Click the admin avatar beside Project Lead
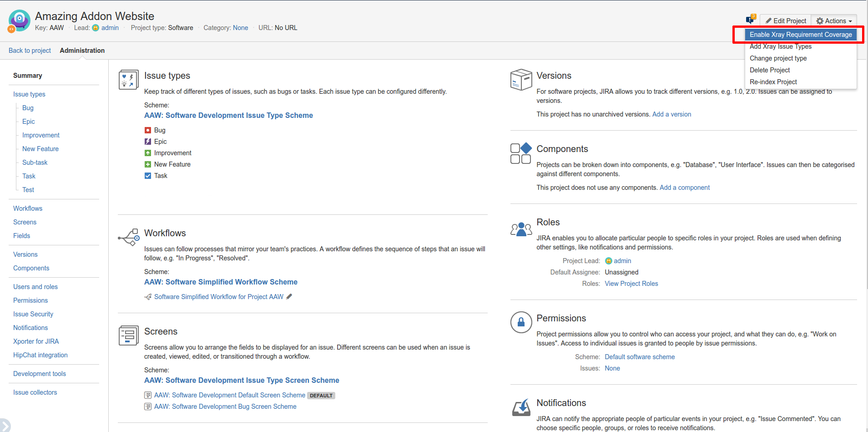This screenshot has width=868, height=432. [609, 261]
